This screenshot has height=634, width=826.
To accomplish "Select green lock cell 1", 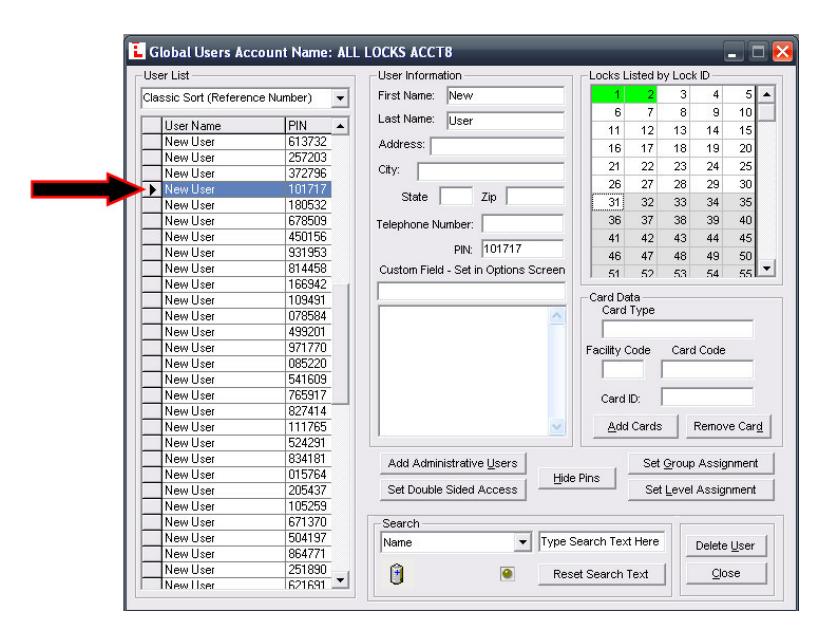I will (x=607, y=95).
